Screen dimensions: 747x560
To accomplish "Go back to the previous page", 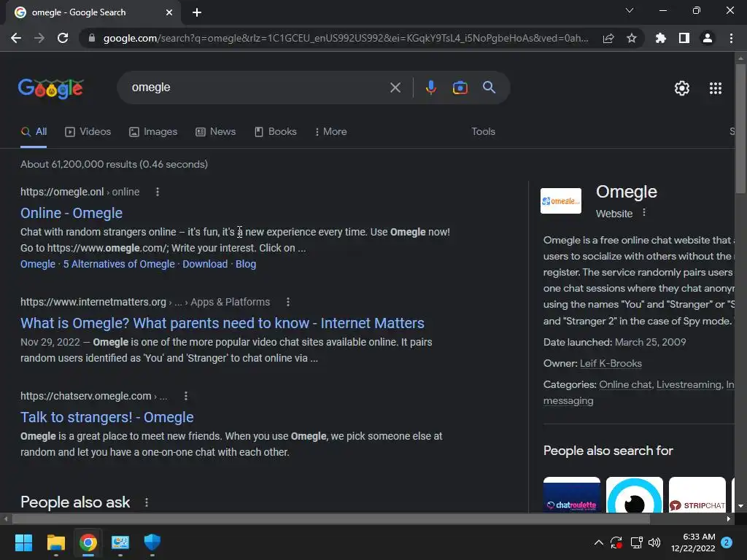I will tap(16, 38).
